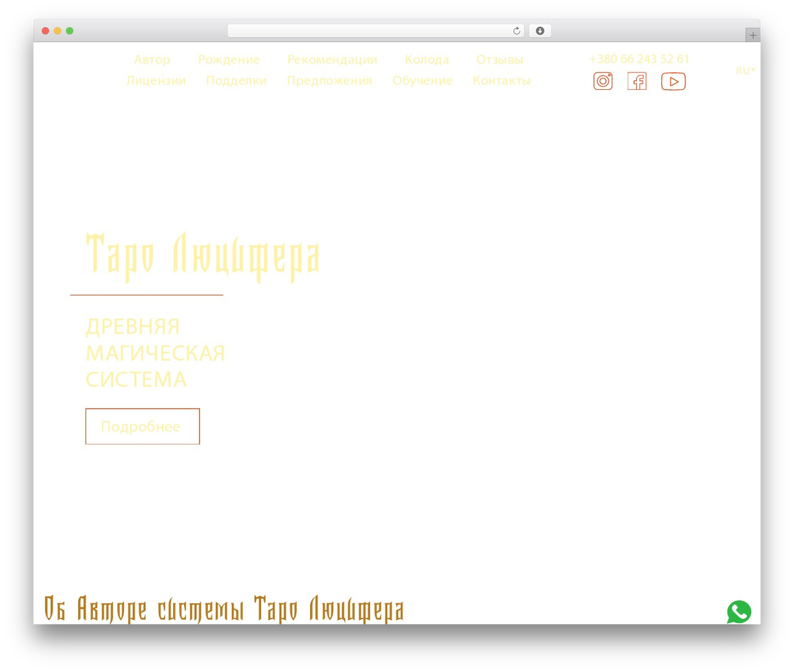Screen dimensions: 794x672
Task: Open Предложения menu item
Action: (329, 81)
